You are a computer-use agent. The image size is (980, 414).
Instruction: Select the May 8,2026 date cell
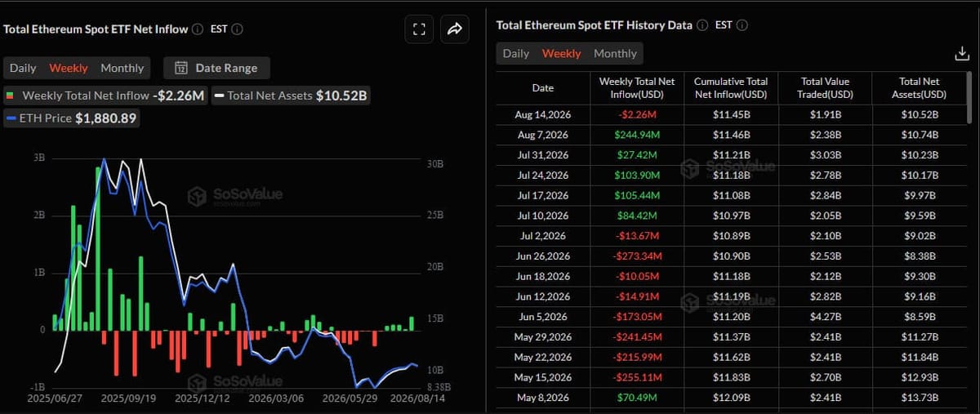543,398
